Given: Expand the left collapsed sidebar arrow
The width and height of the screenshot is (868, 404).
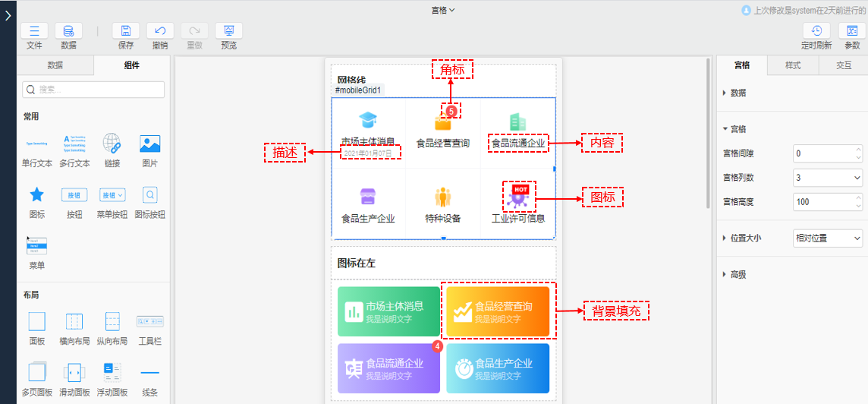Looking at the screenshot, I should [8, 16].
